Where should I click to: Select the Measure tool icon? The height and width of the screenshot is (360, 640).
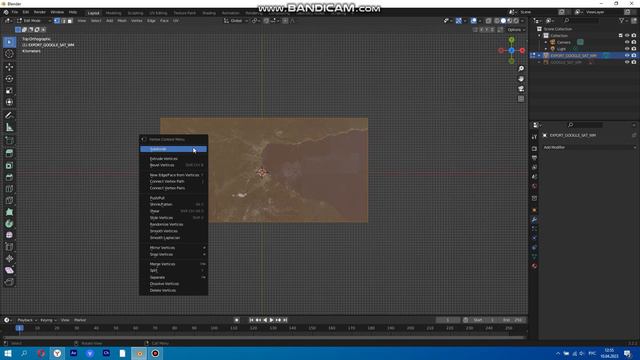(9, 127)
